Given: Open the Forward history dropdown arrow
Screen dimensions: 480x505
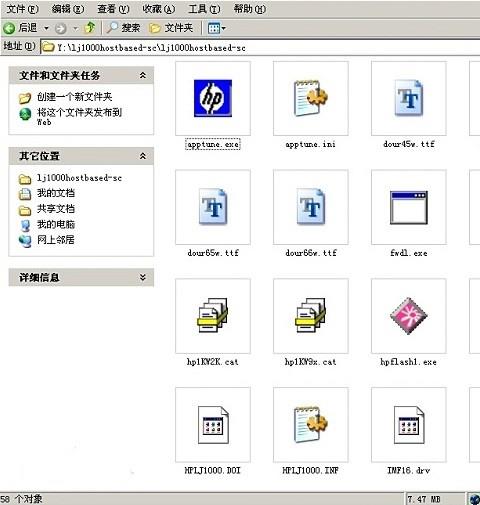Looking at the screenshot, I should [x=75, y=28].
